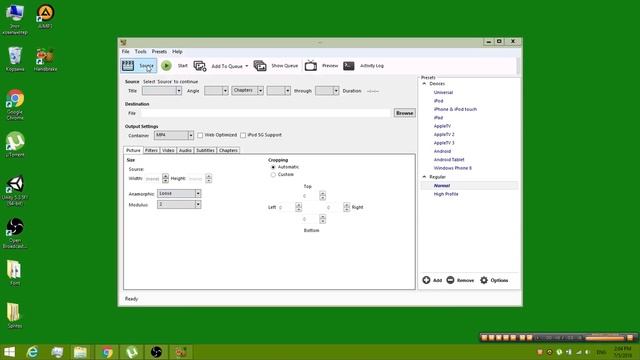
Task: Open the Angle dropdown
Action: tap(216, 91)
